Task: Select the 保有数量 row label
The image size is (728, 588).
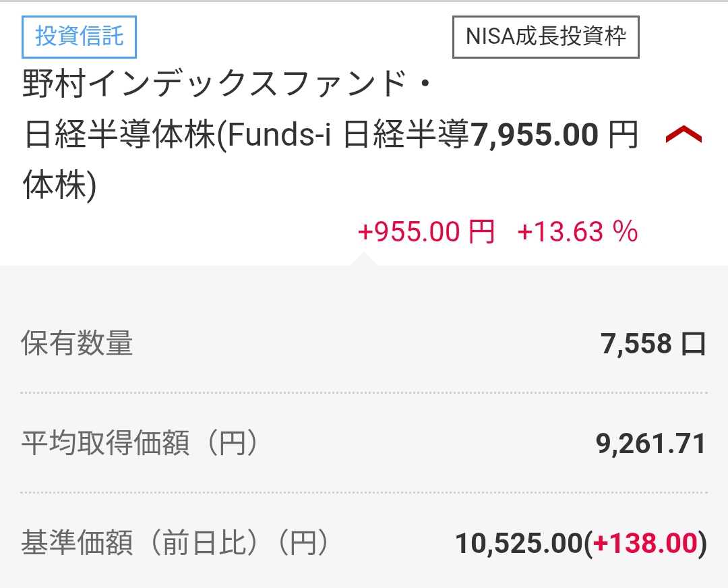Action: 77,344
